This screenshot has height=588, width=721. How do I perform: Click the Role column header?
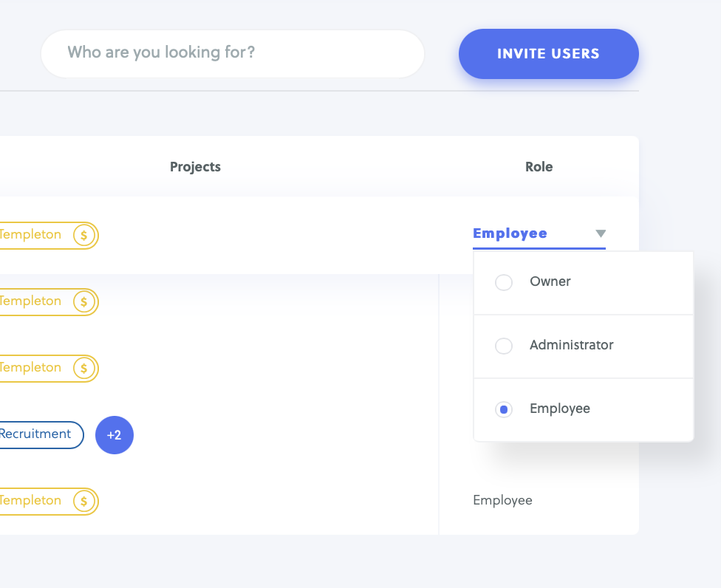point(539,167)
